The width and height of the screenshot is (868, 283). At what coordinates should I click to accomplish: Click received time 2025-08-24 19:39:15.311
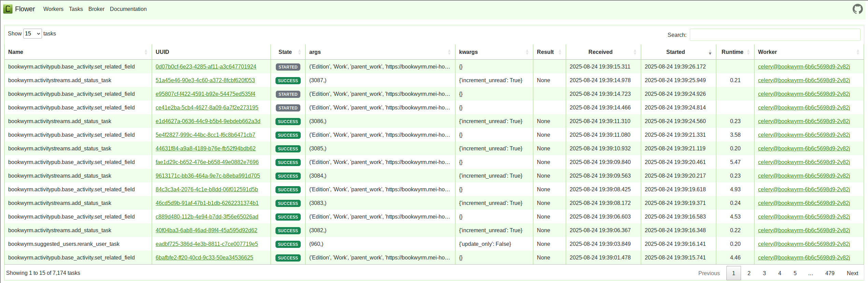[x=600, y=66]
